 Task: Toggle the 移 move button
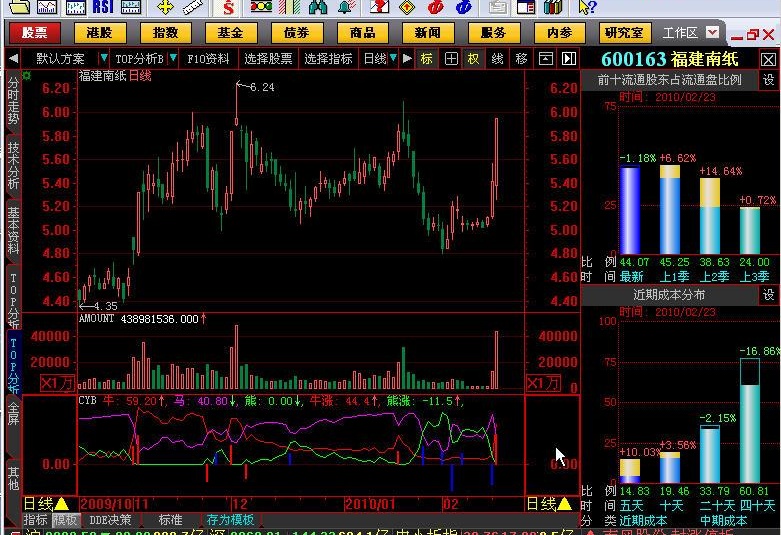point(521,59)
